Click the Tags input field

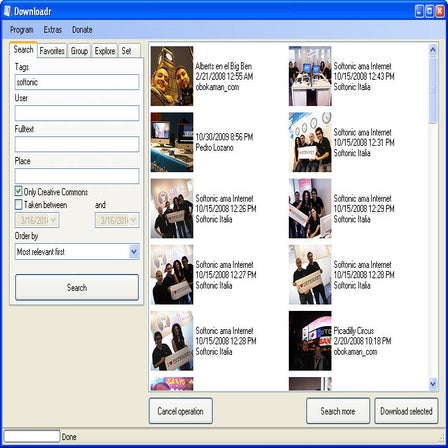tap(77, 82)
